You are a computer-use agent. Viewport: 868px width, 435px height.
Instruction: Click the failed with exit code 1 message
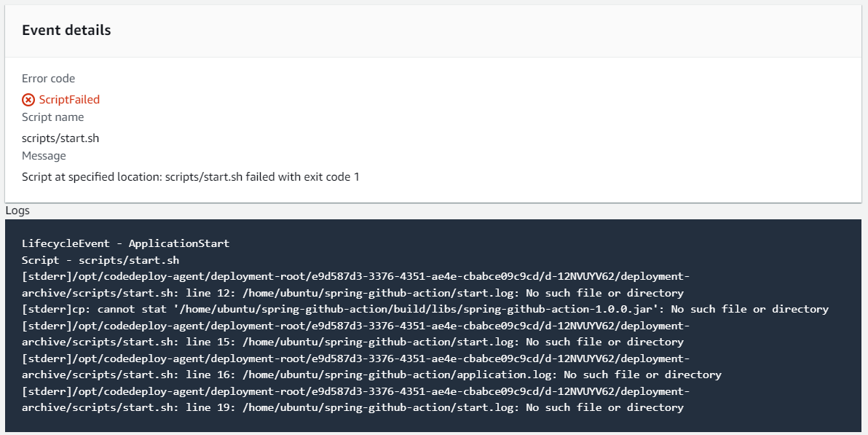point(191,177)
